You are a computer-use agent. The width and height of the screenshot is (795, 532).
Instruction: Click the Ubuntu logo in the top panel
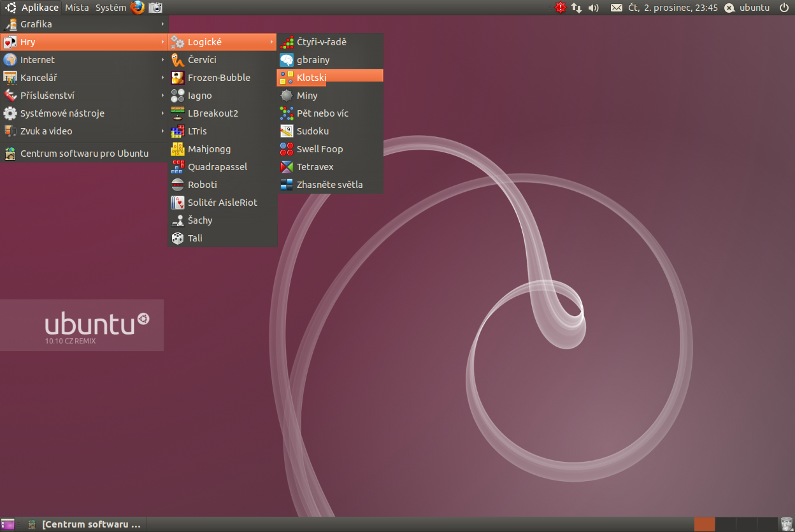(x=11, y=8)
